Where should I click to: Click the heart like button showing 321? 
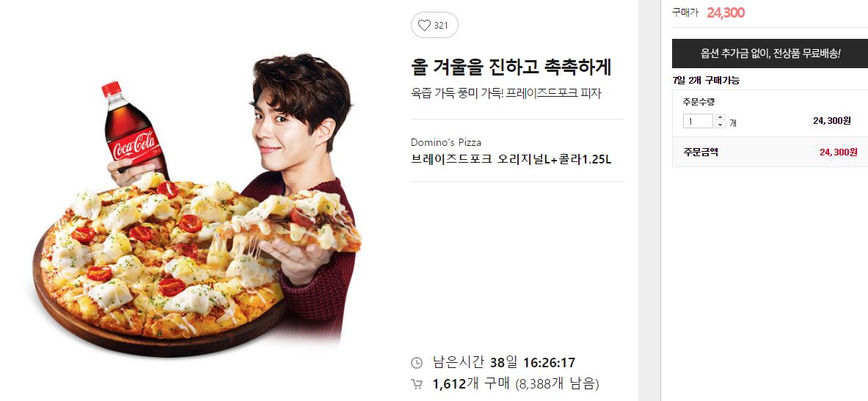(434, 25)
